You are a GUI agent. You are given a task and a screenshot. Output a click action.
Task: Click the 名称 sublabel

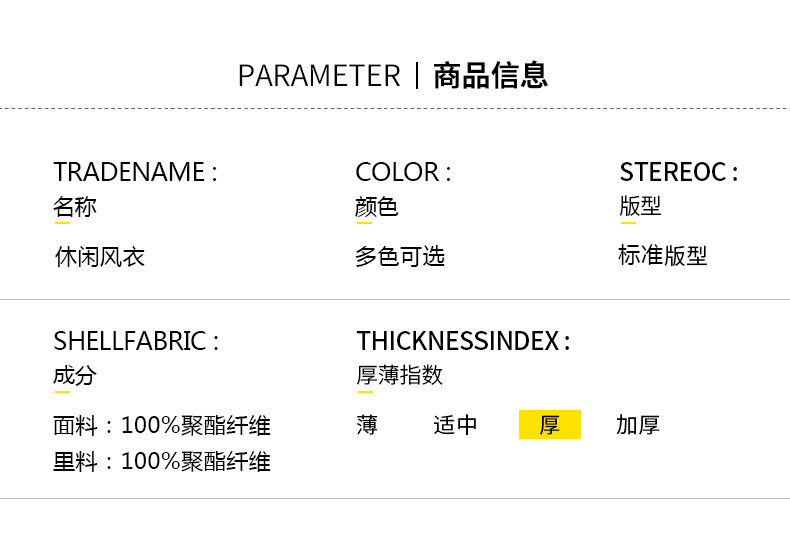point(75,207)
